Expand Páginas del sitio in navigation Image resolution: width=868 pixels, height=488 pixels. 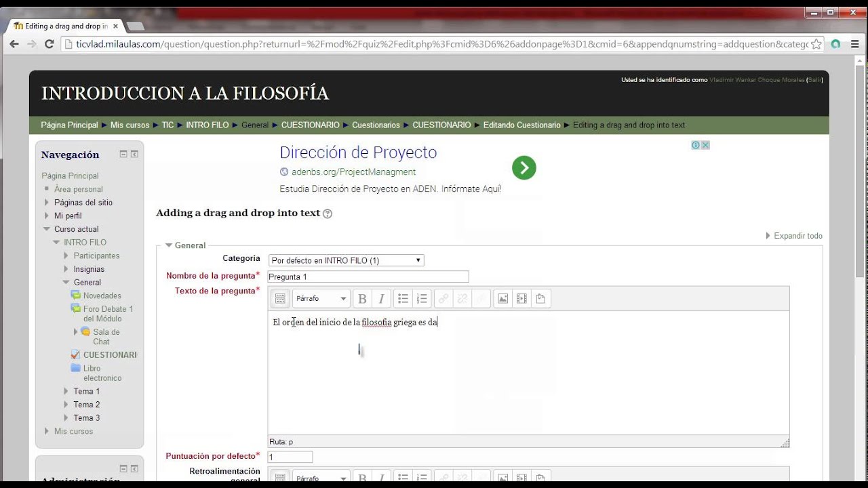point(47,202)
